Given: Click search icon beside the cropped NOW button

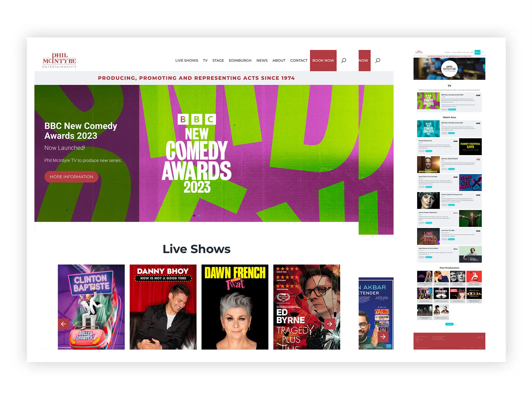Looking at the screenshot, I should (378, 60).
